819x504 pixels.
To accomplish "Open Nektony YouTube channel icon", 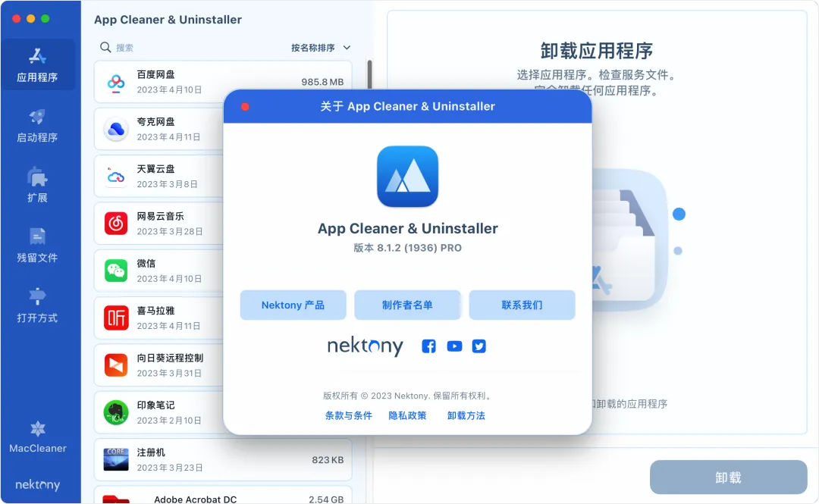I will (454, 346).
